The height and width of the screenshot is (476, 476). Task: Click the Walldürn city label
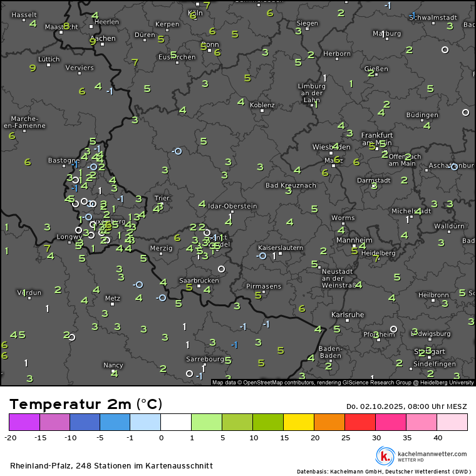449,226
